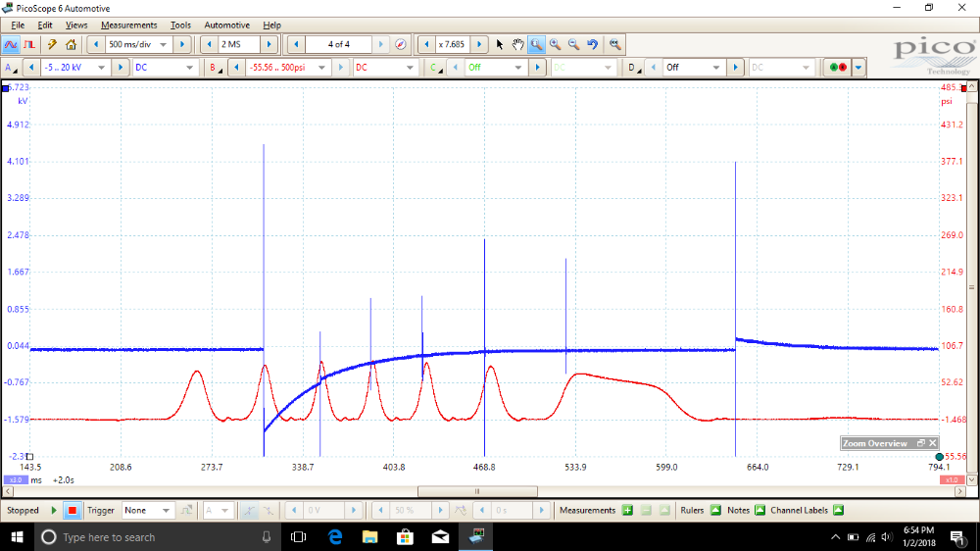Open the Automotive menu
The width and height of the screenshot is (980, 551).
pos(227,25)
